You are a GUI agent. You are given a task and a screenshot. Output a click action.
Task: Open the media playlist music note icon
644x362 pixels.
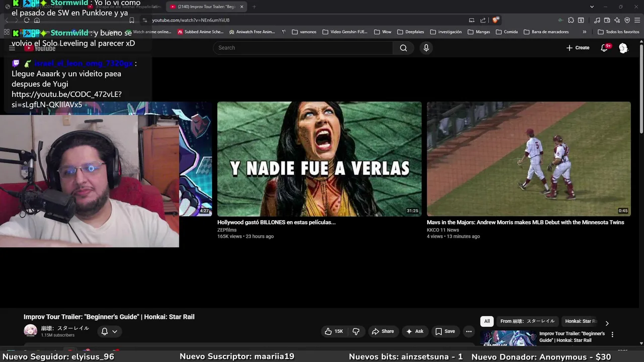click(x=597, y=20)
